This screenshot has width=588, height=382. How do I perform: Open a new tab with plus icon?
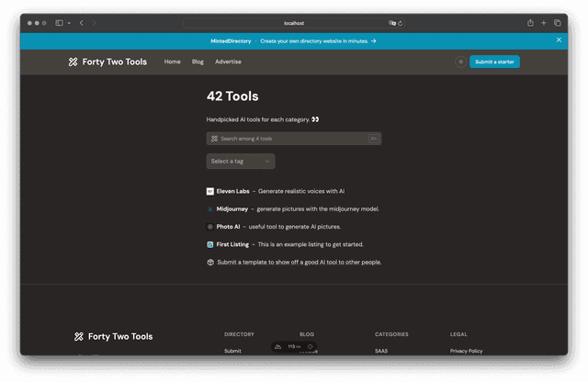[x=544, y=23]
